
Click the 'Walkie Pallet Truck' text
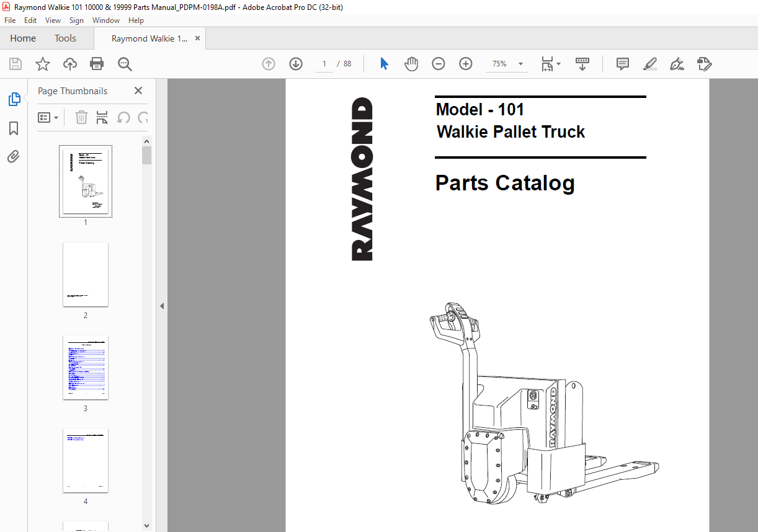click(x=511, y=131)
